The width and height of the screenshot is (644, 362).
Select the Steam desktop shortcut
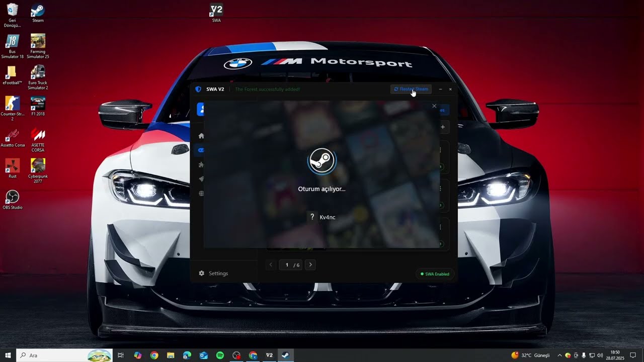click(38, 14)
